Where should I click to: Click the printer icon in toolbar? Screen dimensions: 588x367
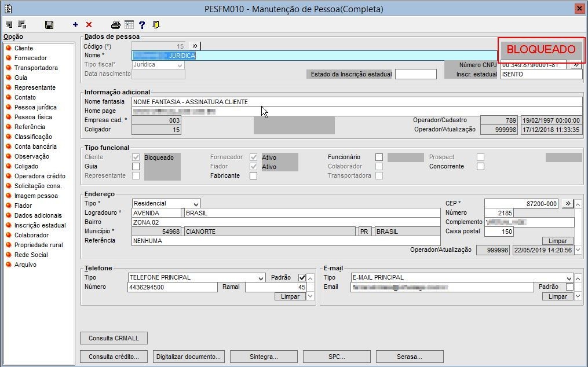pos(116,25)
